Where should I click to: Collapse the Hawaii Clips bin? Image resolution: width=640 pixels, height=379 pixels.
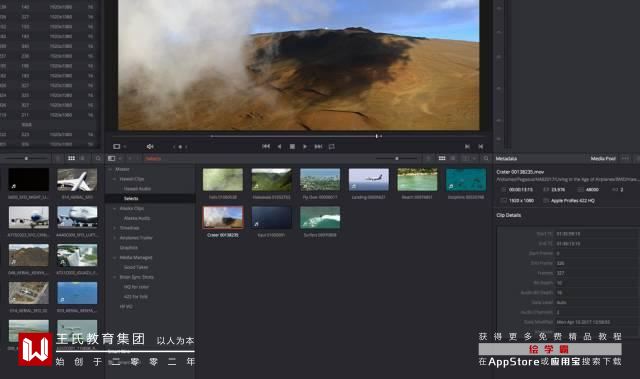(x=115, y=179)
